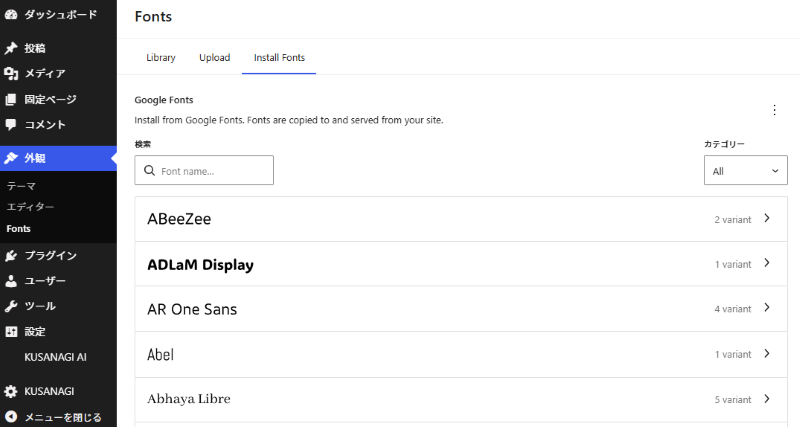
Task: Expand the ADLaM Display font chevron
Action: 766,264
